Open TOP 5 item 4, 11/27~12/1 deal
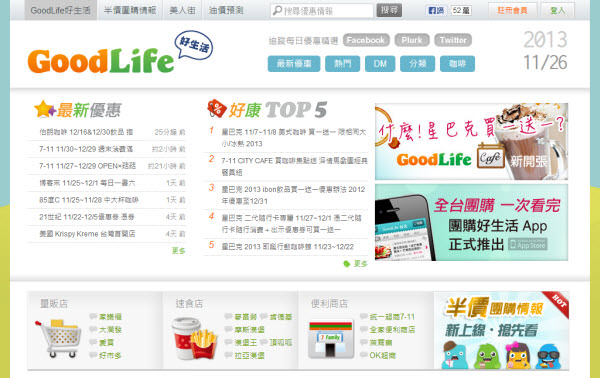The height and width of the screenshot is (378, 600). point(292,224)
